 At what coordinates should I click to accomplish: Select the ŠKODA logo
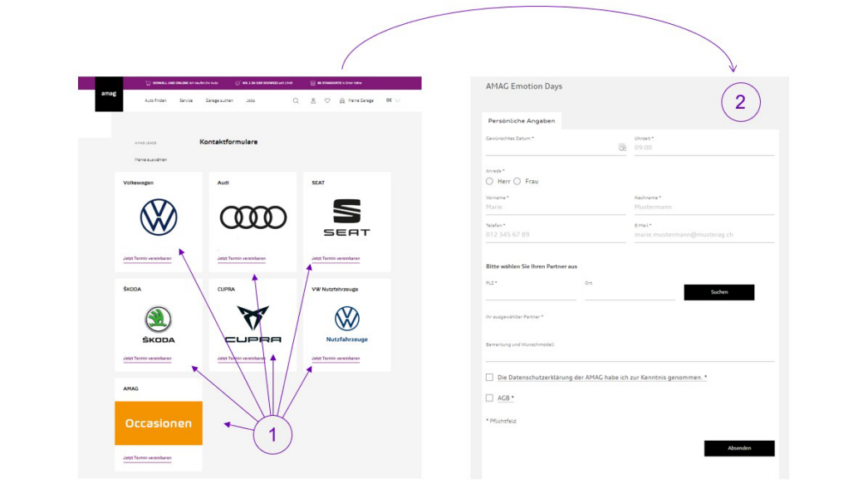159,325
